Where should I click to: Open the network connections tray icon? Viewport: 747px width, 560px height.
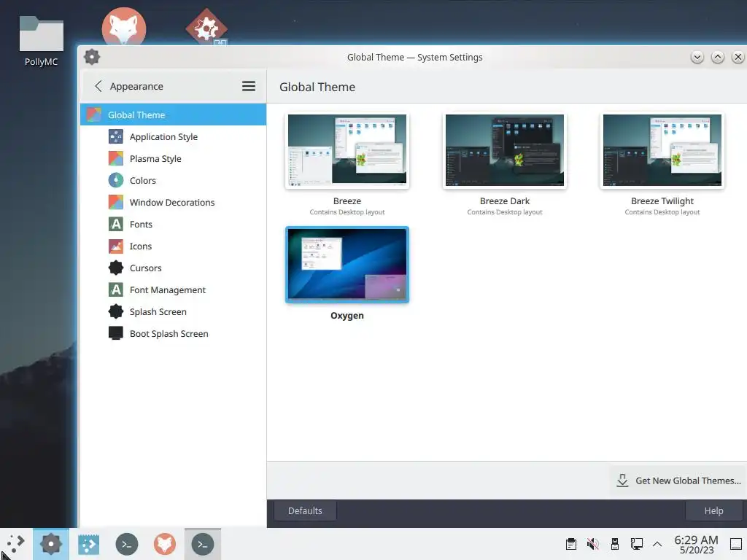(637, 544)
